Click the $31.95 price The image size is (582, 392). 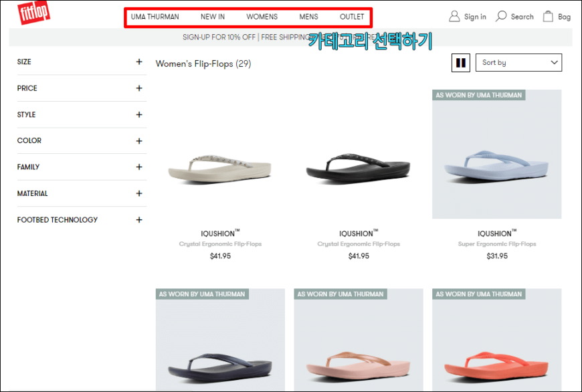pos(497,256)
